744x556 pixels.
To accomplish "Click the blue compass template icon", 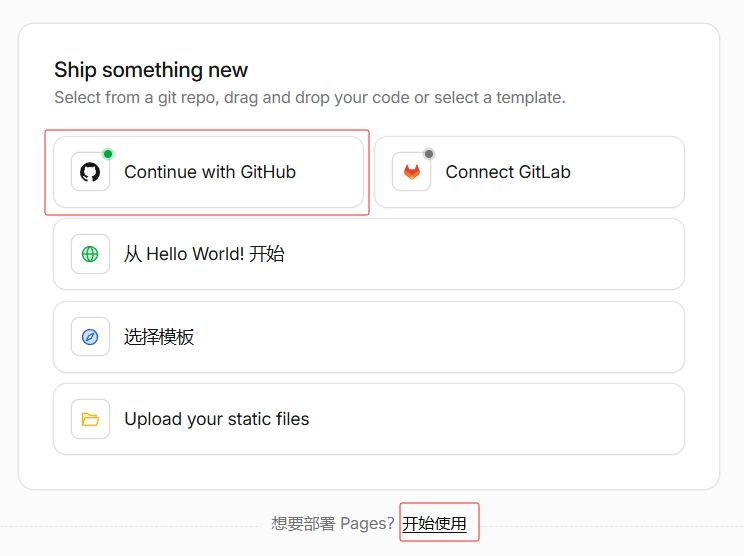I will pos(90,337).
